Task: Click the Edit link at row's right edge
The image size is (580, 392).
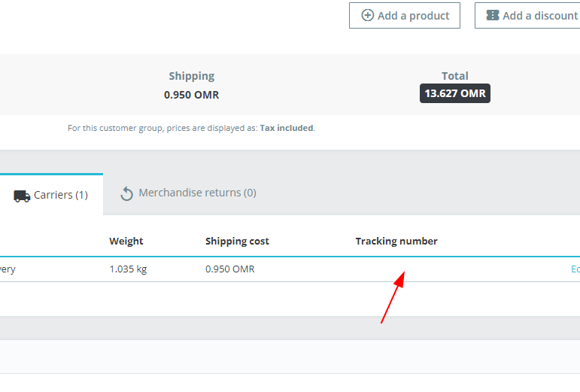Action: [575, 269]
